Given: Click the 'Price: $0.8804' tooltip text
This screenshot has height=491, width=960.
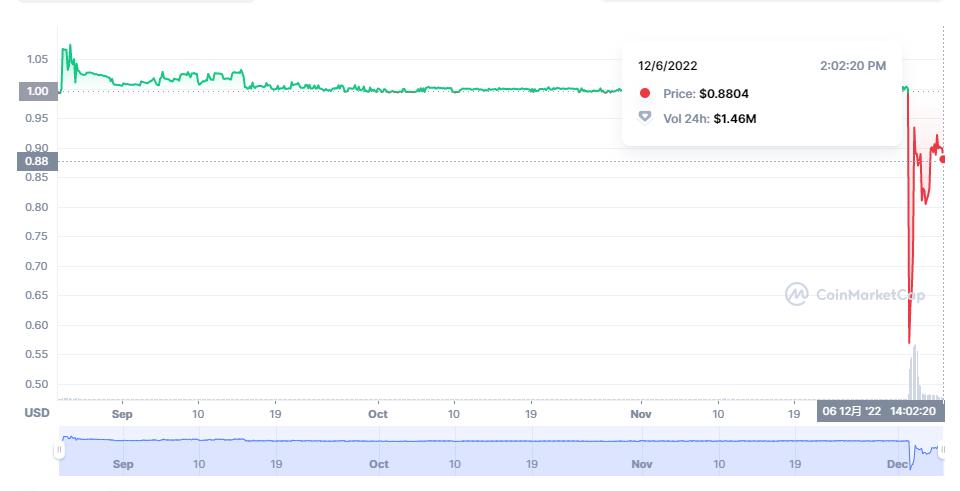Looking at the screenshot, I should [x=705, y=94].
